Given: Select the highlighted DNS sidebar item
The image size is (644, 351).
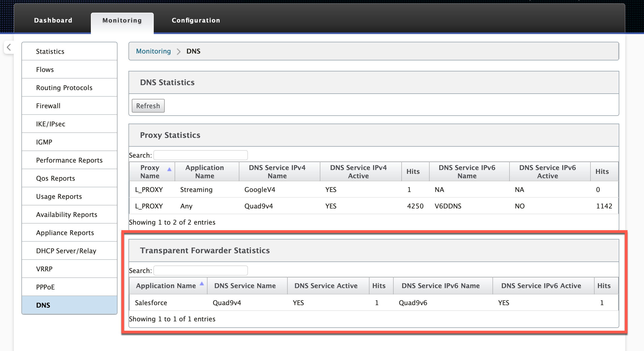Looking at the screenshot, I should point(69,305).
